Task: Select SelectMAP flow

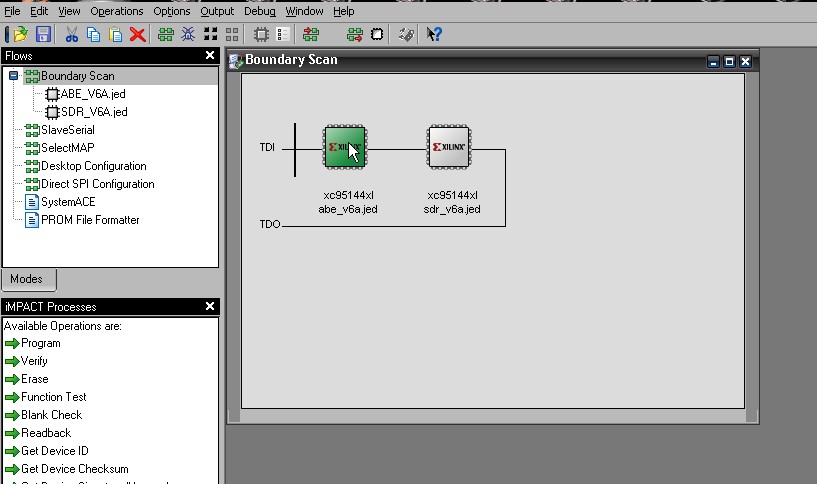Action: tap(68, 147)
